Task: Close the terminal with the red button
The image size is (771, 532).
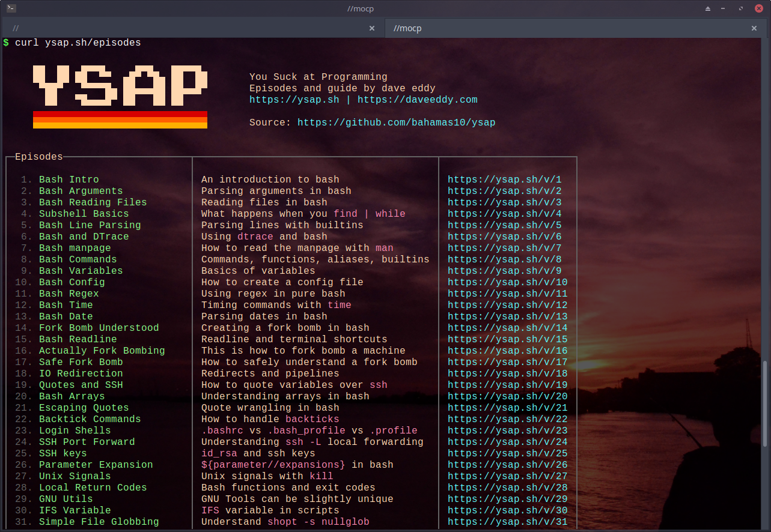Action: [758, 8]
